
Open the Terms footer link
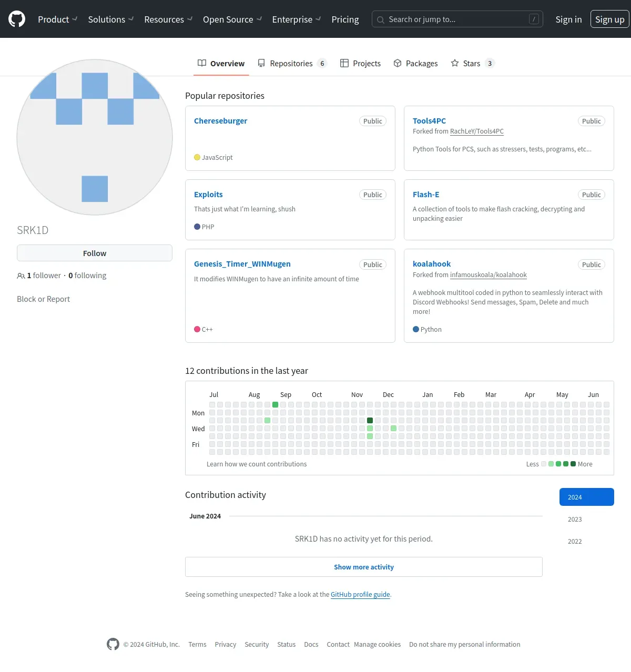197,645
